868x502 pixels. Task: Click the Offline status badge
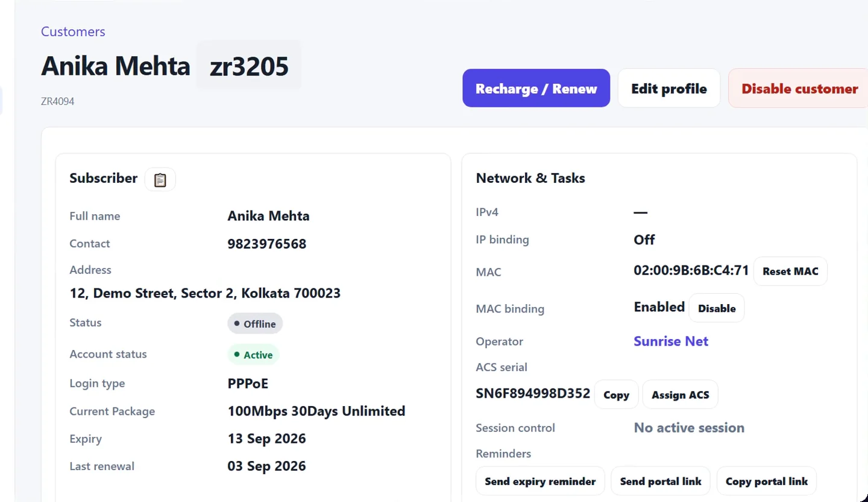pos(255,324)
